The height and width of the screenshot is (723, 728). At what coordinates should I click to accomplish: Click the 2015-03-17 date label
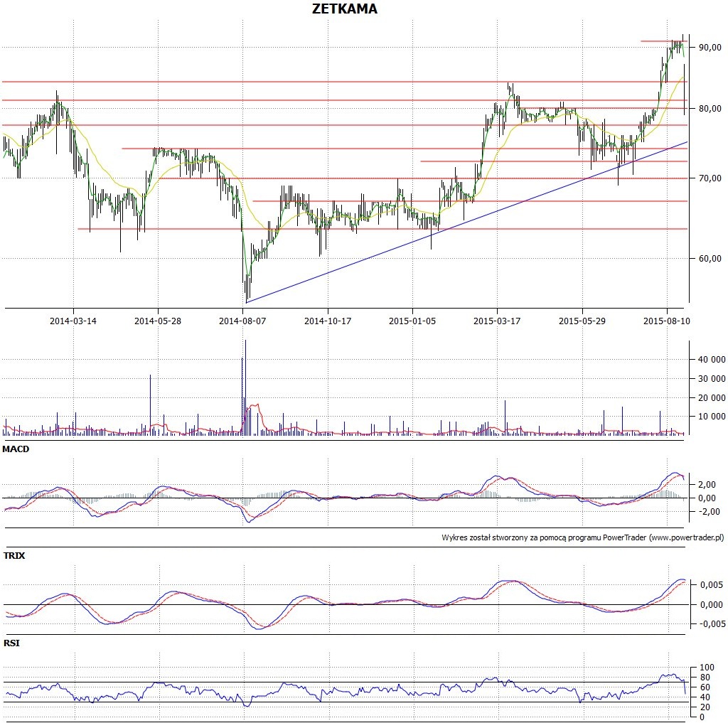497,321
